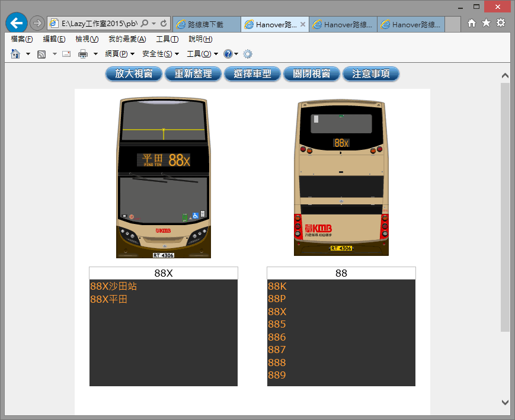Click the vertical scrollbar thumb

point(505,207)
